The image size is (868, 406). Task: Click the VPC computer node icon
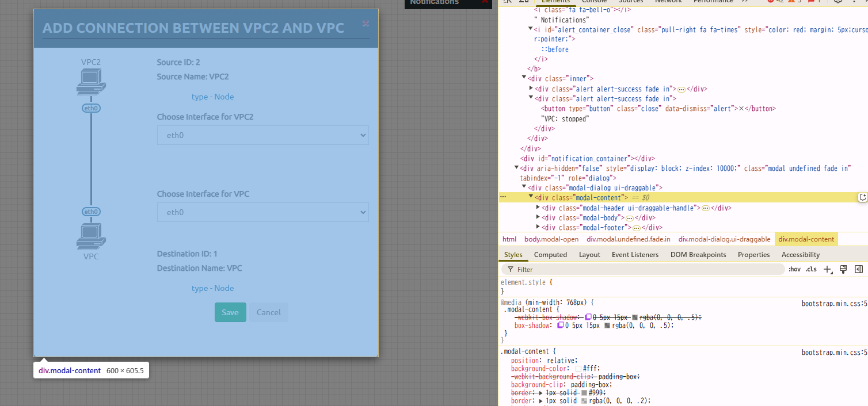[91, 236]
